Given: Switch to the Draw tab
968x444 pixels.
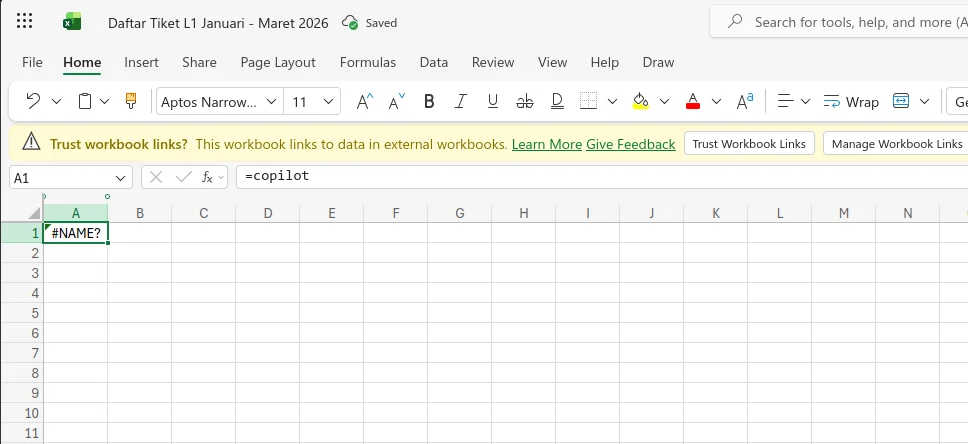Looking at the screenshot, I should [x=658, y=62].
